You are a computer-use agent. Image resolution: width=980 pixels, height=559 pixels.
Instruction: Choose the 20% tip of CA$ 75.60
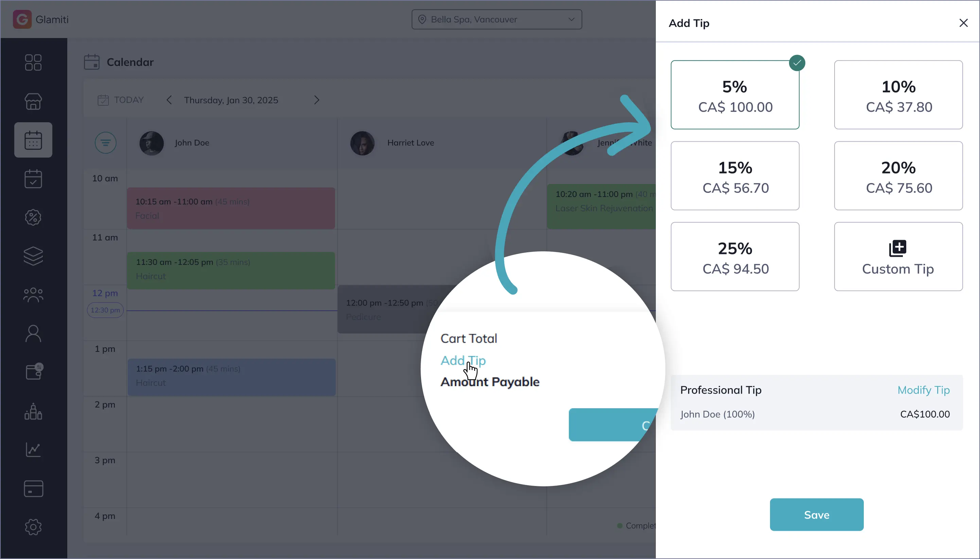pyautogui.click(x=898, y=176)
